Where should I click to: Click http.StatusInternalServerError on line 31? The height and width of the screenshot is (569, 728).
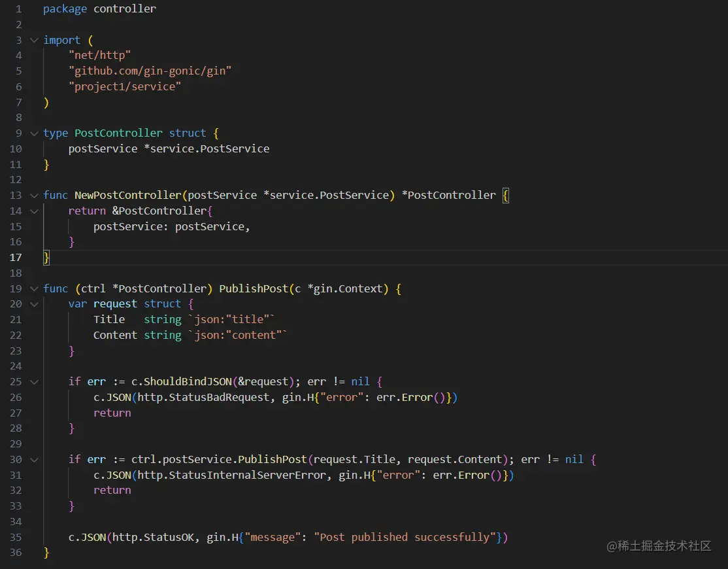[x=232, y=475]
